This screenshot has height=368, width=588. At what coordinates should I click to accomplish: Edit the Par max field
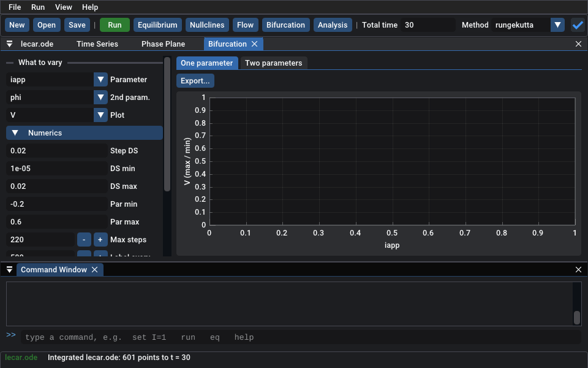pyautogui.click(x=57, y=222)
